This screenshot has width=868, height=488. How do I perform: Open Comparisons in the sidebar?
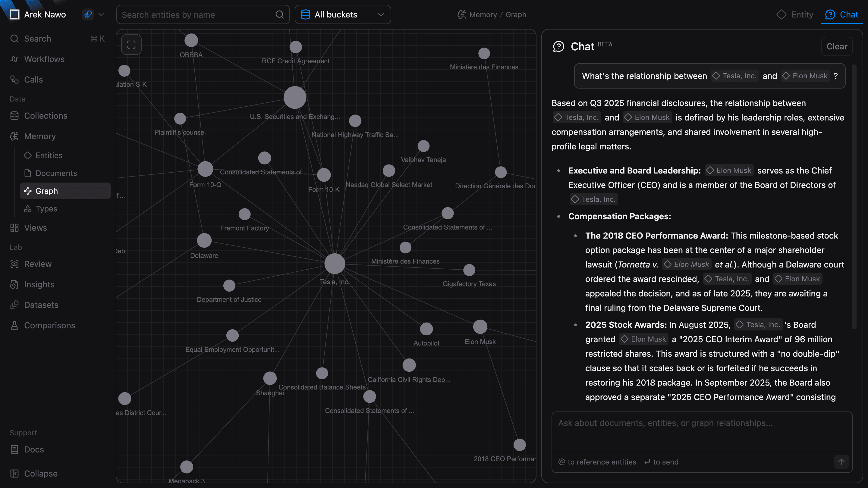pyautogui.click(x=57, y=326)
